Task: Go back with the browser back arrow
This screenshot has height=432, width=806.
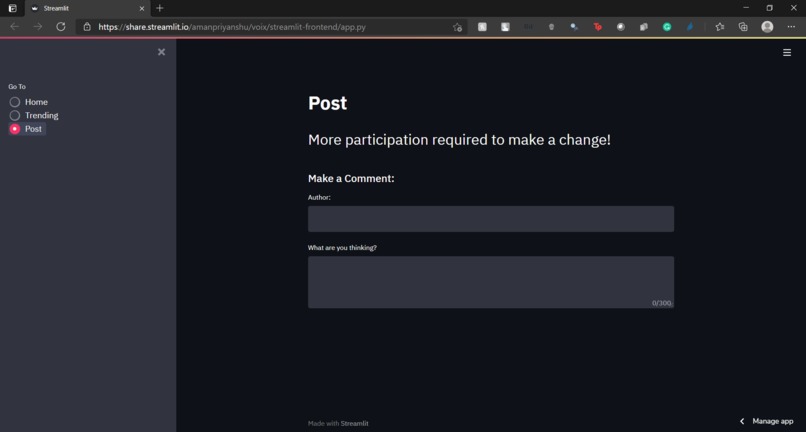Action: 14,27
